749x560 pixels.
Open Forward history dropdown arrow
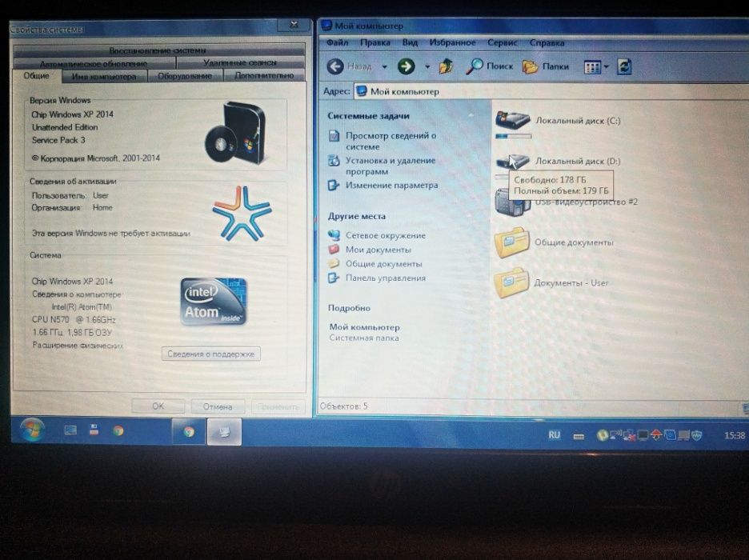point(427,67)
